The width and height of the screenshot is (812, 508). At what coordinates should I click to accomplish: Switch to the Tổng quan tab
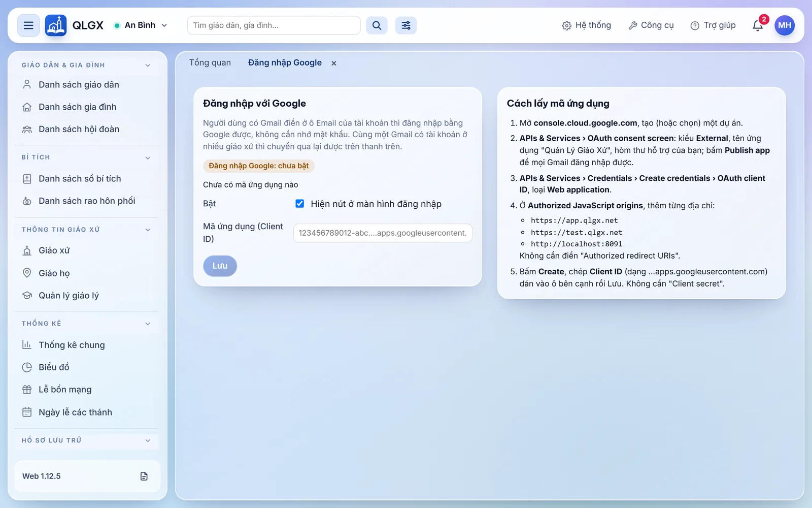[x=210, y=62]
